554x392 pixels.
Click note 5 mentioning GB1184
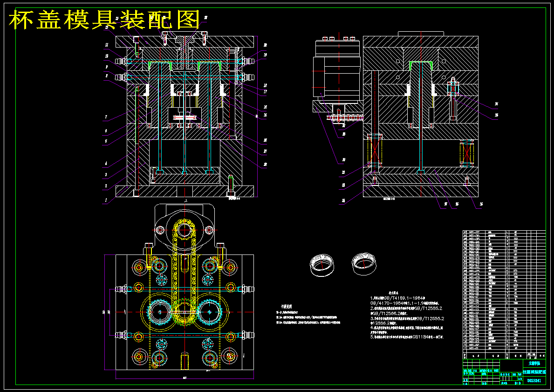coord(407,337)
